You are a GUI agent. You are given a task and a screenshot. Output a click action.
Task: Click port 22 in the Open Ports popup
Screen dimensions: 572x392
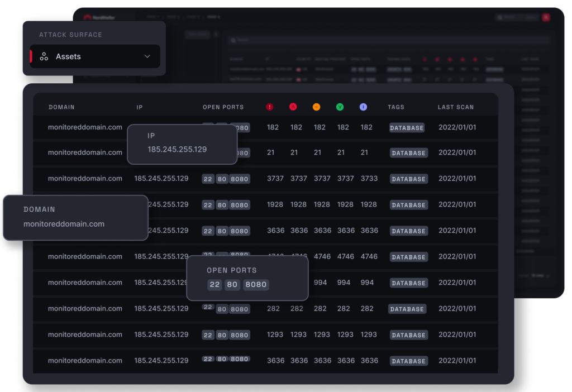[214, 285]
